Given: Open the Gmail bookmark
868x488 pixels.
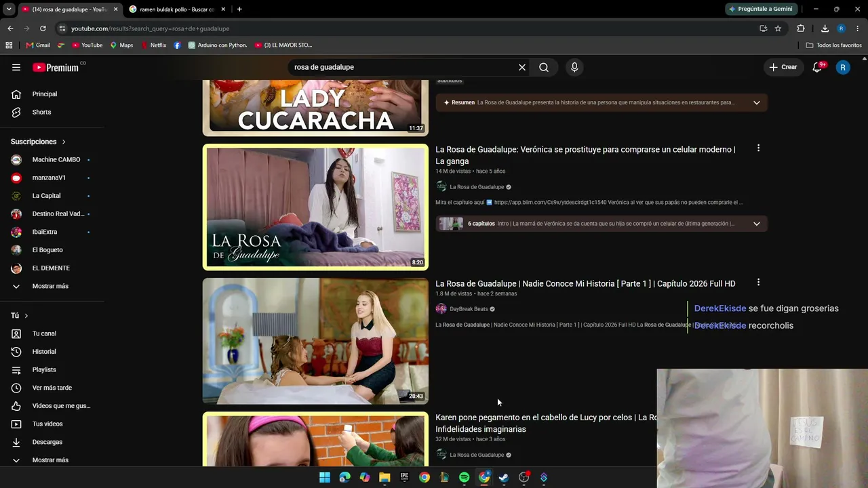Looking at the screenshot, I should pyautogui.click(x=38, y=45).
